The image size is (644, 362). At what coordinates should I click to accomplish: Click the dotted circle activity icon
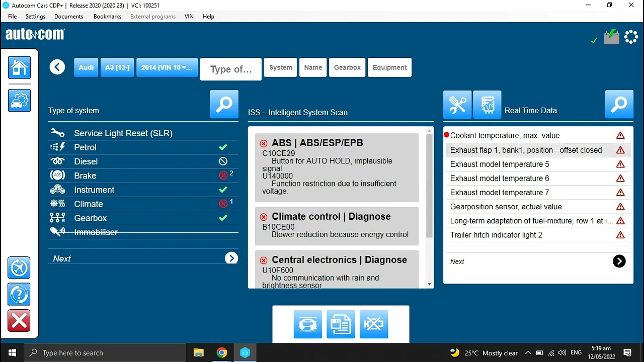coord(631,37)
